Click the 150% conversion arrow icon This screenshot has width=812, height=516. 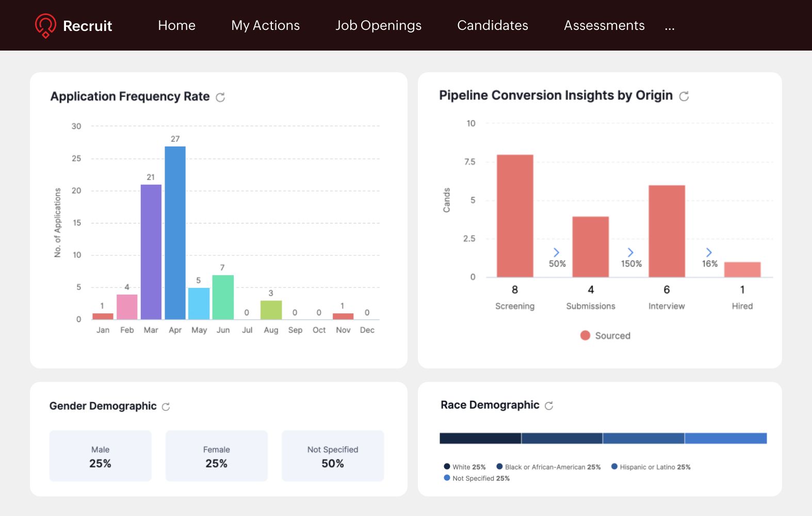point(630,252)
